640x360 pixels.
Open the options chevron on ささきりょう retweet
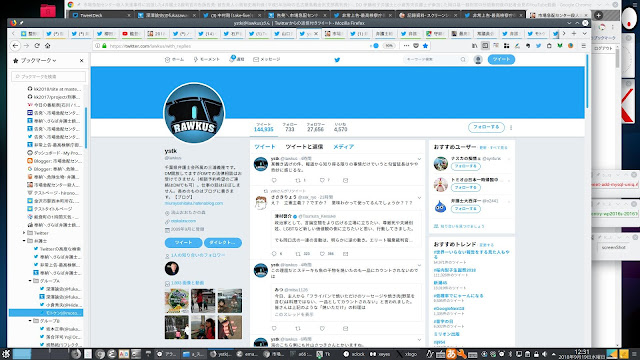[419, 198]
